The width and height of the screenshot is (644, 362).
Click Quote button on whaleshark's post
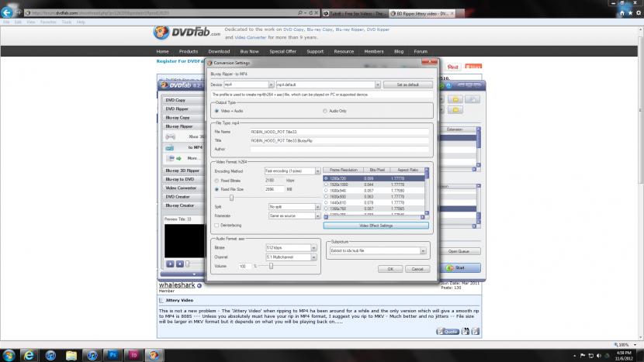[x=448, y=331]
